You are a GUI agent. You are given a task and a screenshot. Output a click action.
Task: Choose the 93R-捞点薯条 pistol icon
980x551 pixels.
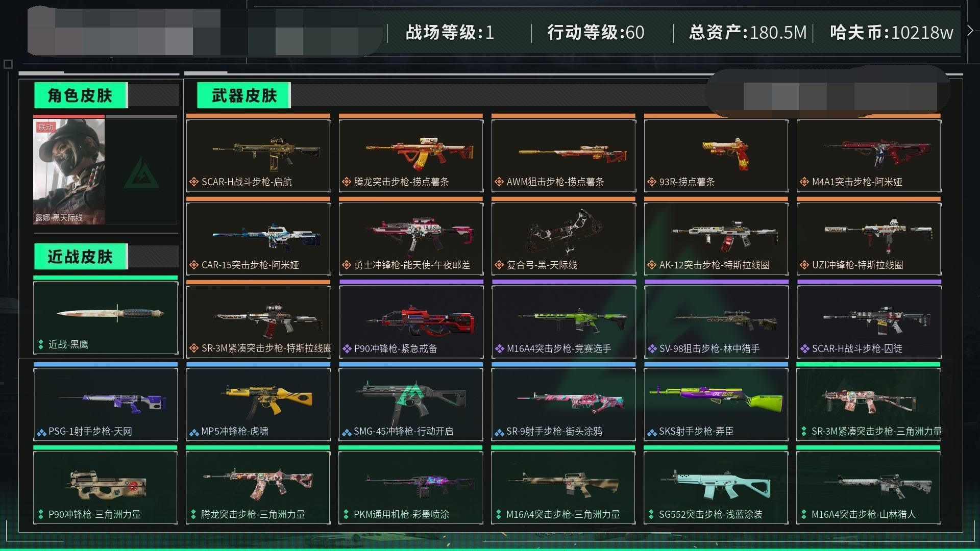coord(725,153)
